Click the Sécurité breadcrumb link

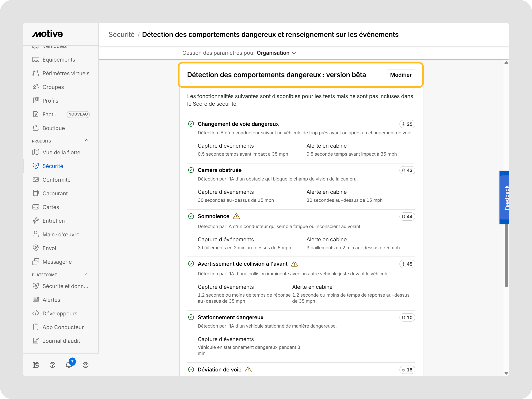click(x=121, y=34)
